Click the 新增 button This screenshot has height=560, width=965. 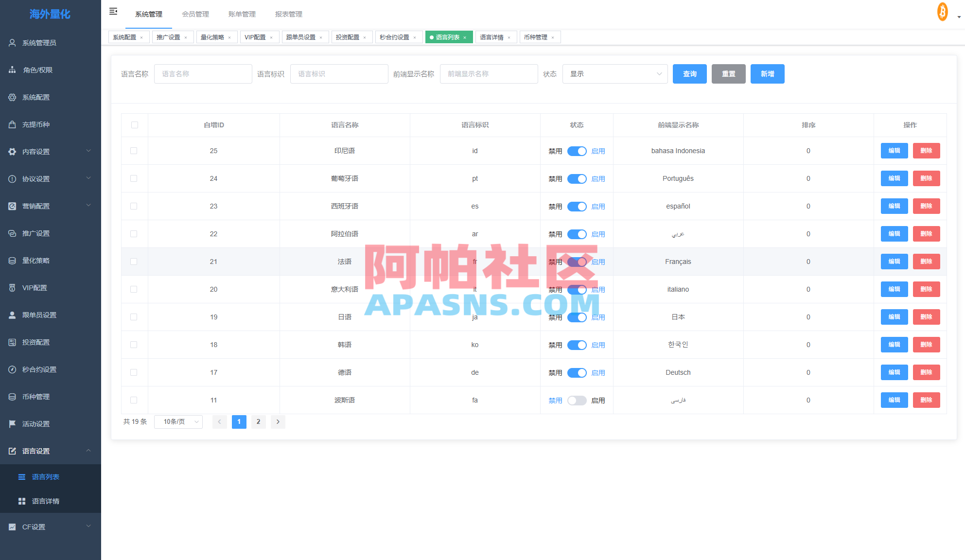click(767, 74)
